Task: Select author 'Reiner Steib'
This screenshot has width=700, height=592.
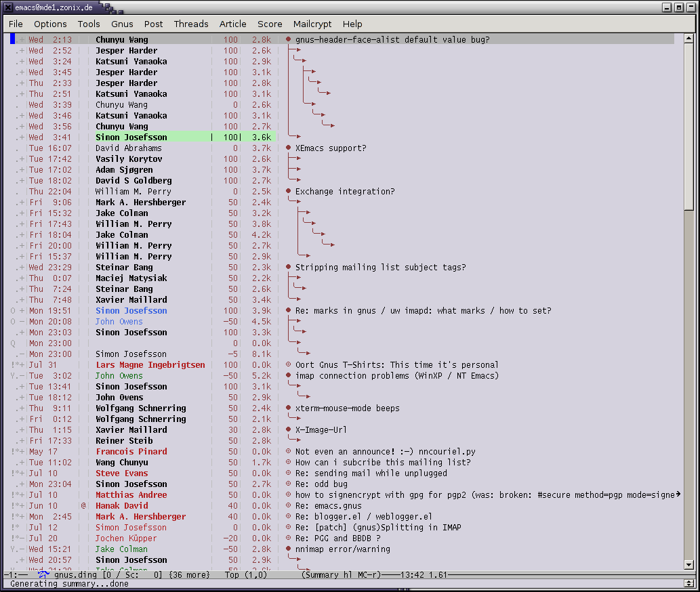Action: (x=124, y=440)
